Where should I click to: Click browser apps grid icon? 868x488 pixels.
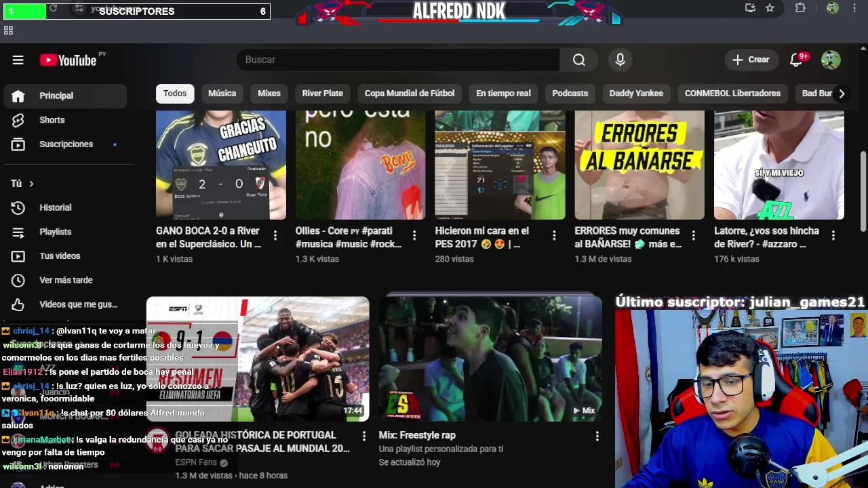coord(8,30)
